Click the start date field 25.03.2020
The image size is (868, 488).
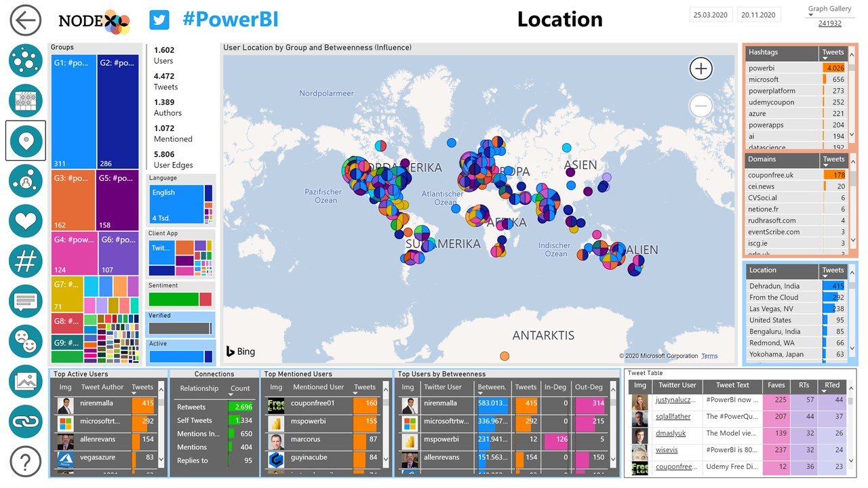(709, 15)
